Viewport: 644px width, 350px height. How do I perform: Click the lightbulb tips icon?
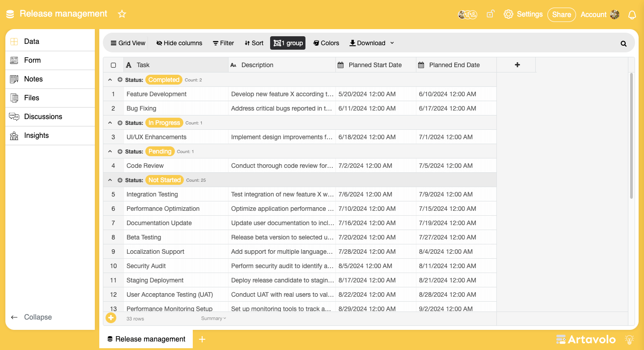[x=629, y=339]
